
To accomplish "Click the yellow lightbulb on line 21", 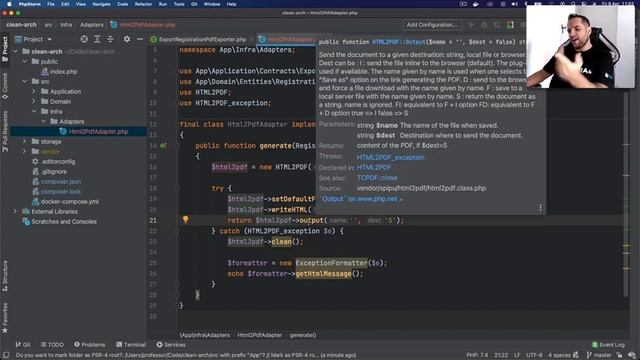I will 185,220.
